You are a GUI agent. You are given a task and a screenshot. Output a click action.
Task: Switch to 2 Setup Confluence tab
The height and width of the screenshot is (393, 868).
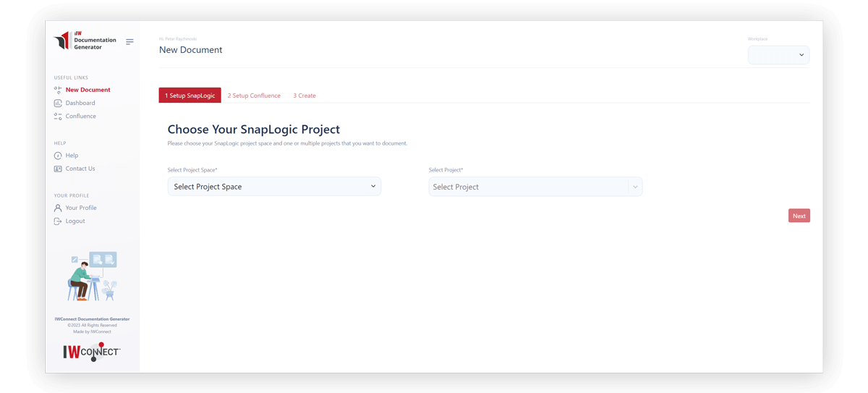pyautogui.click(x=254, y=96)
